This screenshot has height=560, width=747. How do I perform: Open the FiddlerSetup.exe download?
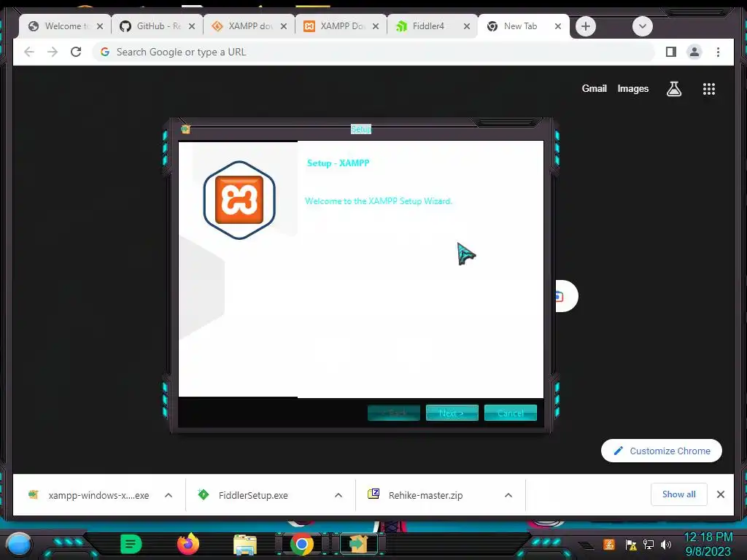pyautogui.click(x=244, y=495)
